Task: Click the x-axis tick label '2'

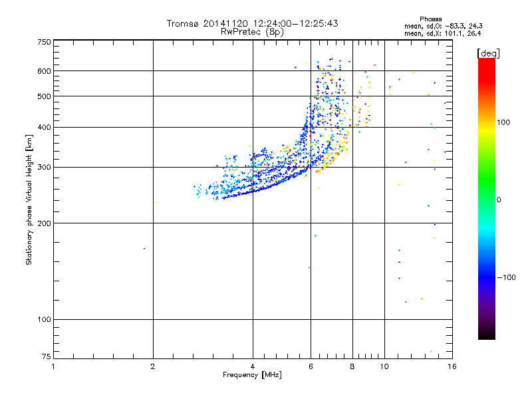Action: (x=153, y=366)
